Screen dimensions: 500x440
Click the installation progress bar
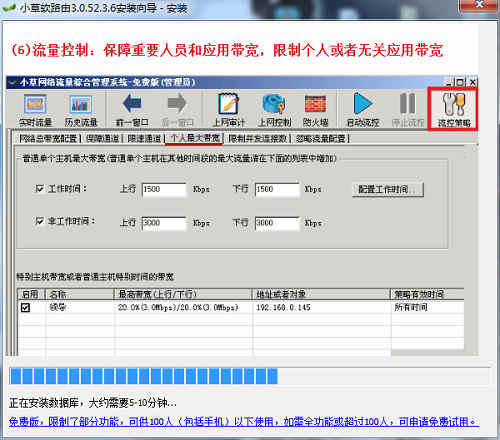click(x=249, y=376)
